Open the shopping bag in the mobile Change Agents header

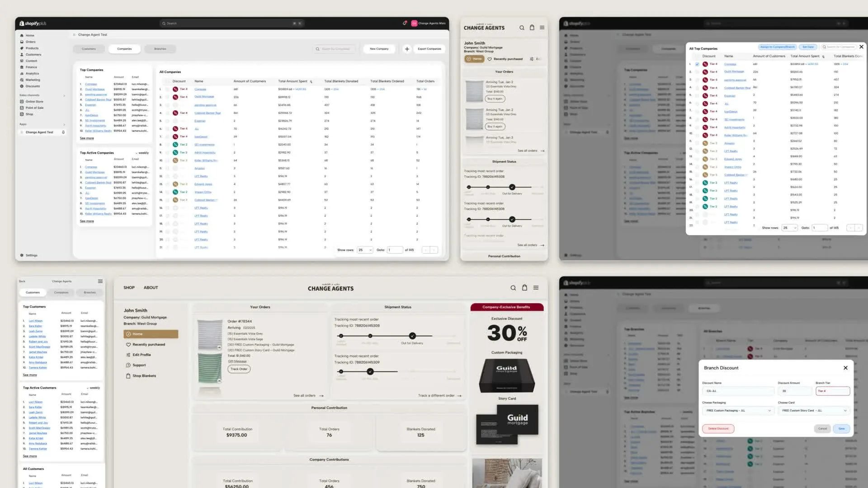pyautogui.click(x=532, y=28)
